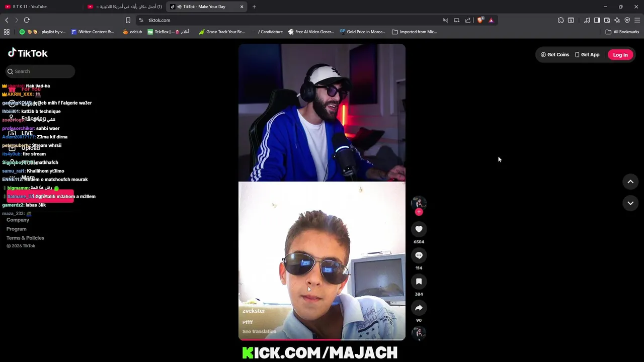The width and height of the screenshot is (644, 362).
Task: Click the Log in button
Action: coord(620,55)
